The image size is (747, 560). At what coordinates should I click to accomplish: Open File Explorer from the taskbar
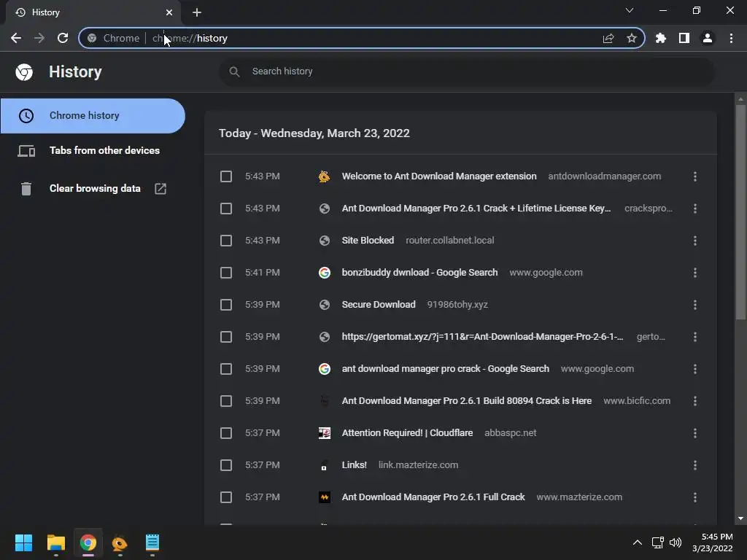(55, 542)
